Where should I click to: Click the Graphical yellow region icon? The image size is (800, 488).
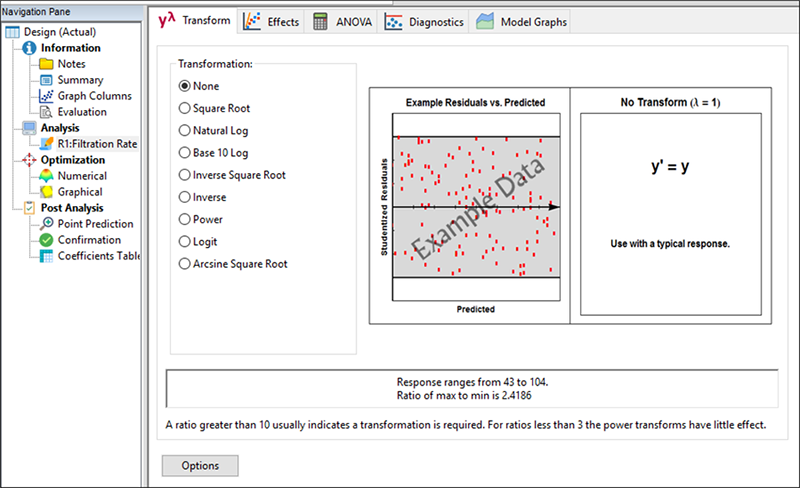tap(46, 192)
